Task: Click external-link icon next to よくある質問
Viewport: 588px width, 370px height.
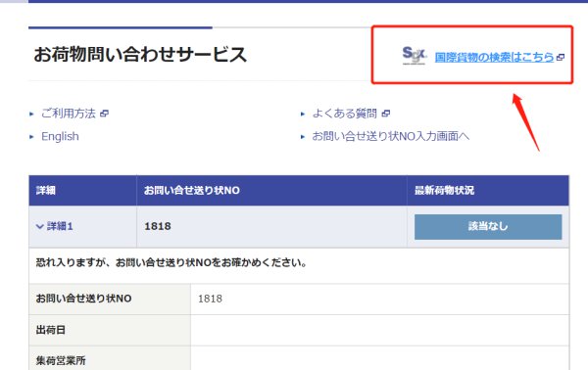Action: click(x=386, y=114)
